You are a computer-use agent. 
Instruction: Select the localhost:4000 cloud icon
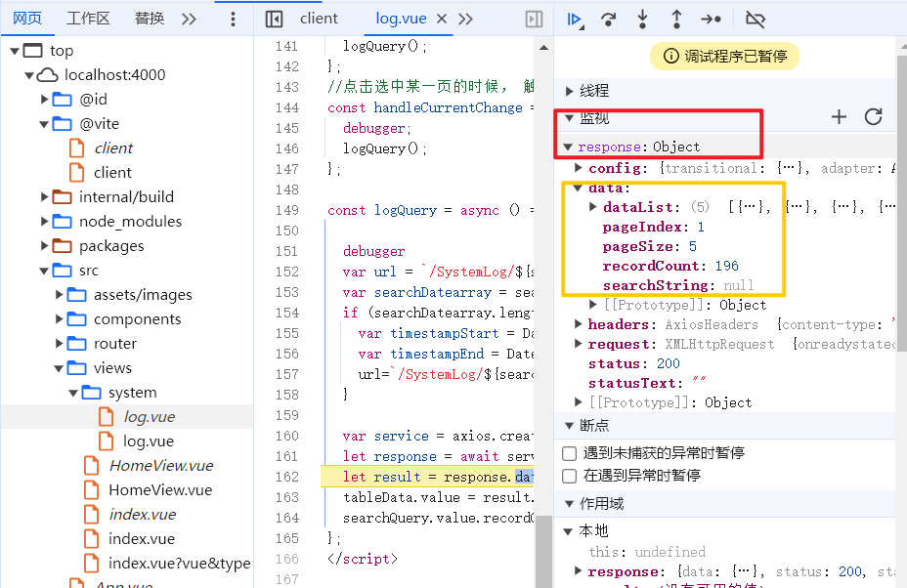(x=48, y=74)
